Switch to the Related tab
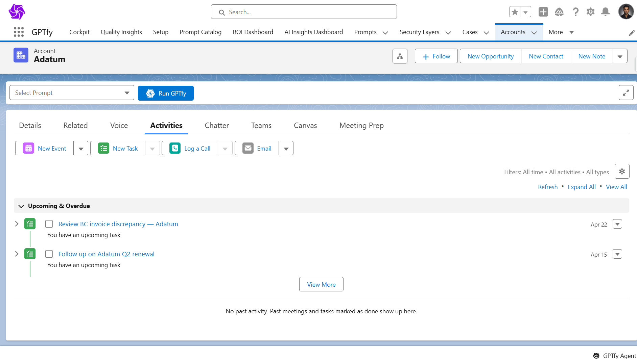The height and width of the screenshot is (364, 637). tap(75, 126)
